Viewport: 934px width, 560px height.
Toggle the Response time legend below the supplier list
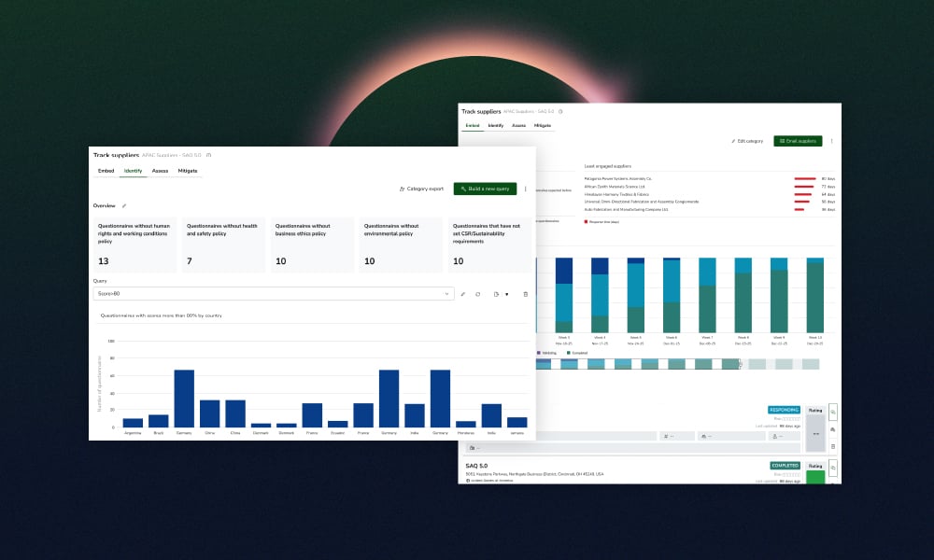tap(603, 222)
